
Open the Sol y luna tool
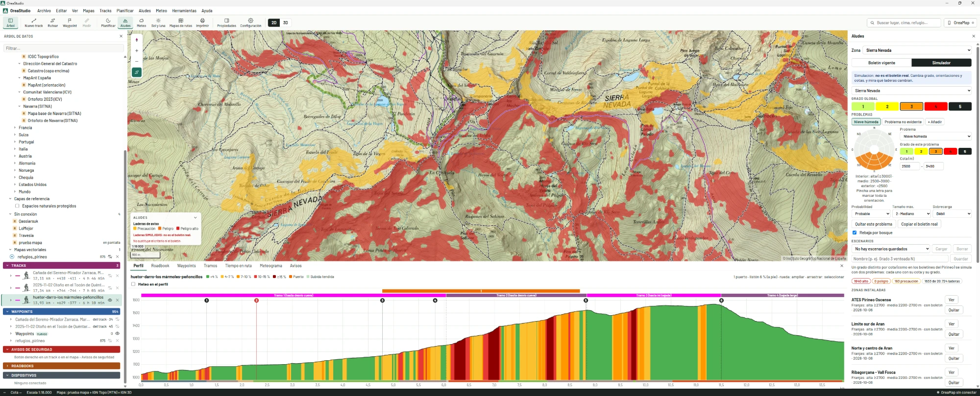point(158,23)
